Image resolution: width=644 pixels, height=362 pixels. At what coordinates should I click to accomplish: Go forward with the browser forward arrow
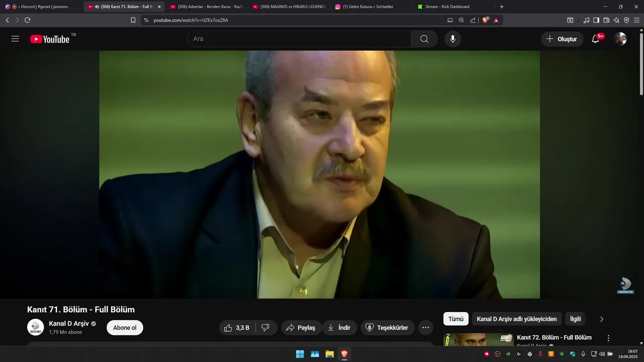(x=17, y=20)
